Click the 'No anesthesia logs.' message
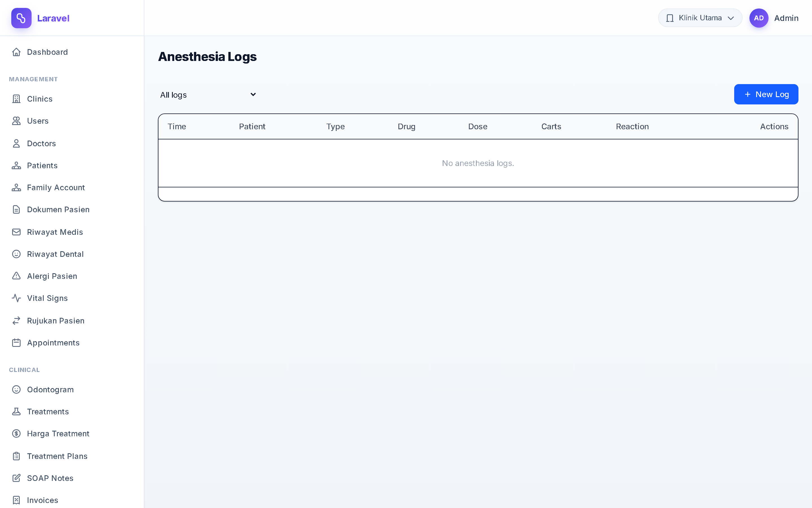 coord(478,163)
